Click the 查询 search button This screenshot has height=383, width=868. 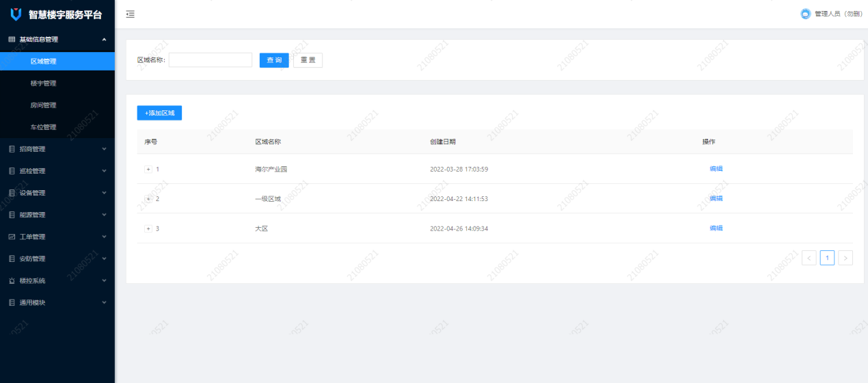tap(274, 60)
